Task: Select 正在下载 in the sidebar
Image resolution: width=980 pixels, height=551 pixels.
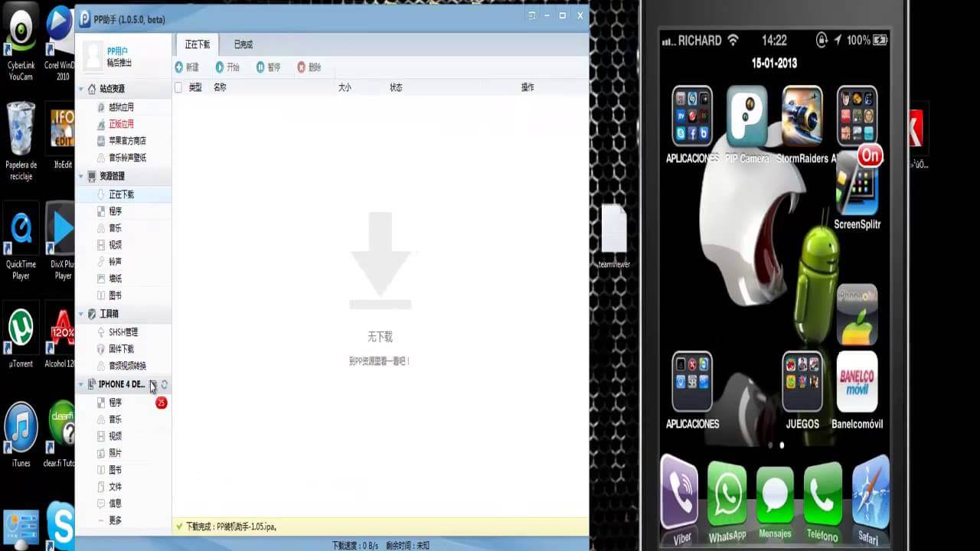Action: click(123, 194)
